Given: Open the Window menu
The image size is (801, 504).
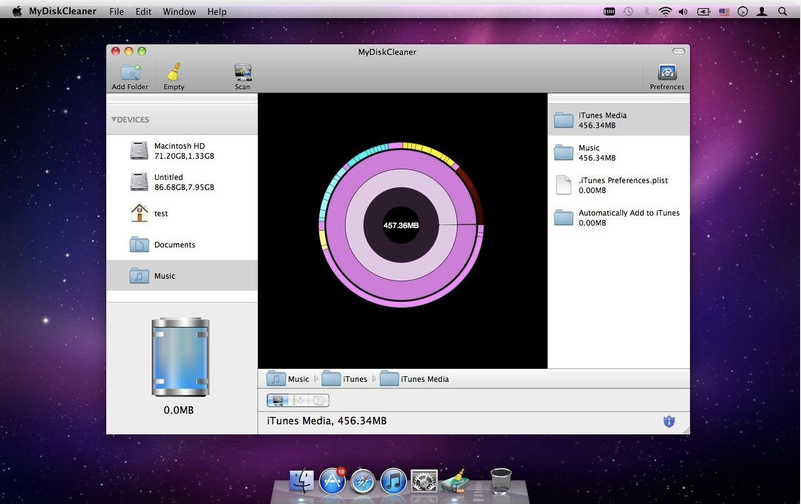Looking at the screenshot, I should coord(179,11).
